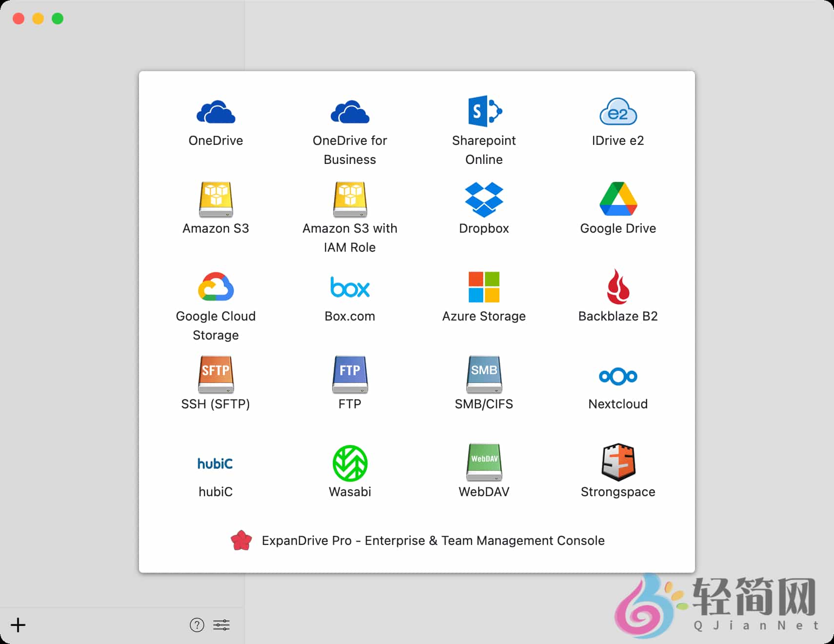
Task: Click the "Amazon S3 with IAM Role" label
Action: tap(350, 238)
